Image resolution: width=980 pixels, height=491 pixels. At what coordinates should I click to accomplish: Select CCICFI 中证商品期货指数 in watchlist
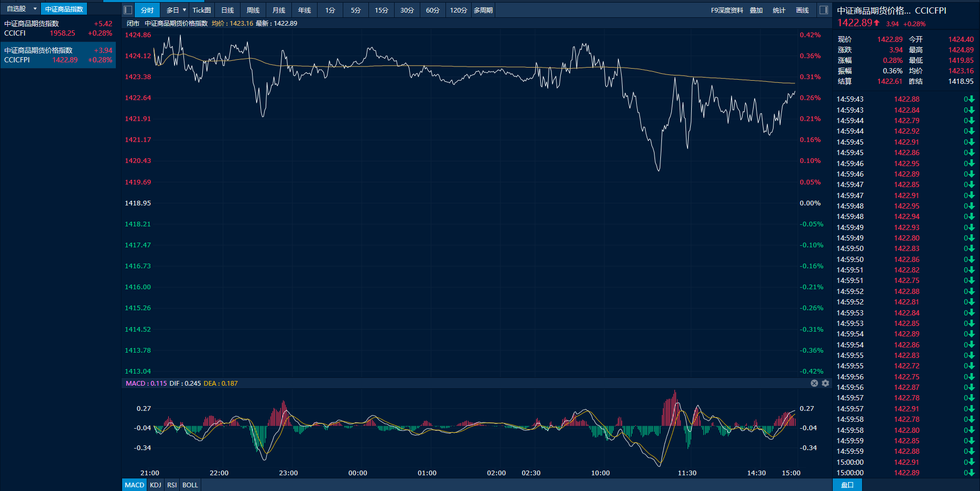pos(58,28)
